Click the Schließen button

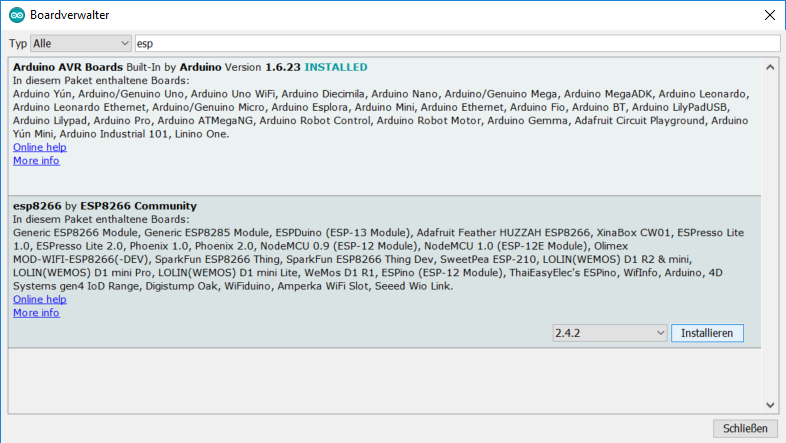click(745, 428)
